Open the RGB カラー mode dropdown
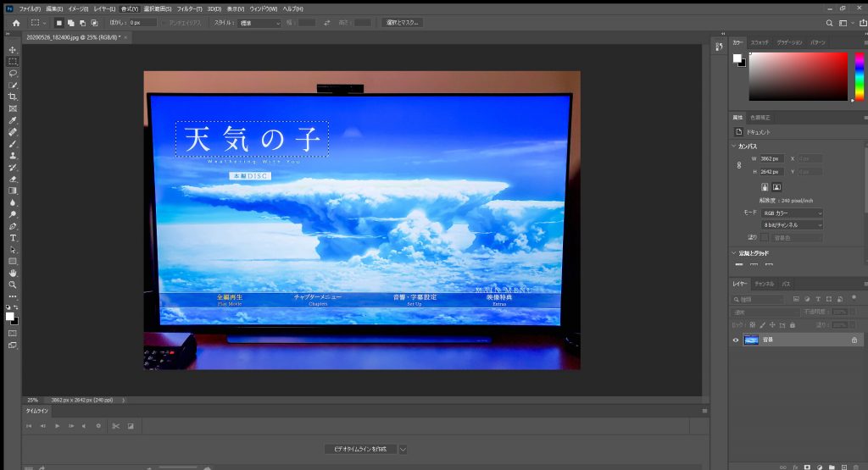This screenshot has height=470, width=868. [792, 213]
